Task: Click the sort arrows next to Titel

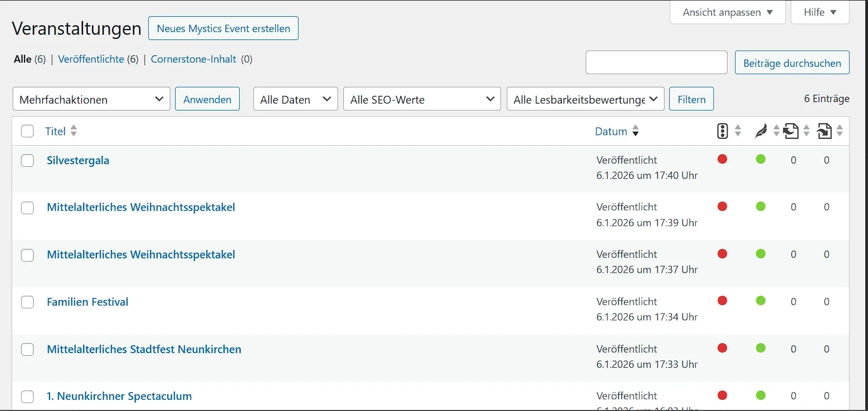Action: 74,131
